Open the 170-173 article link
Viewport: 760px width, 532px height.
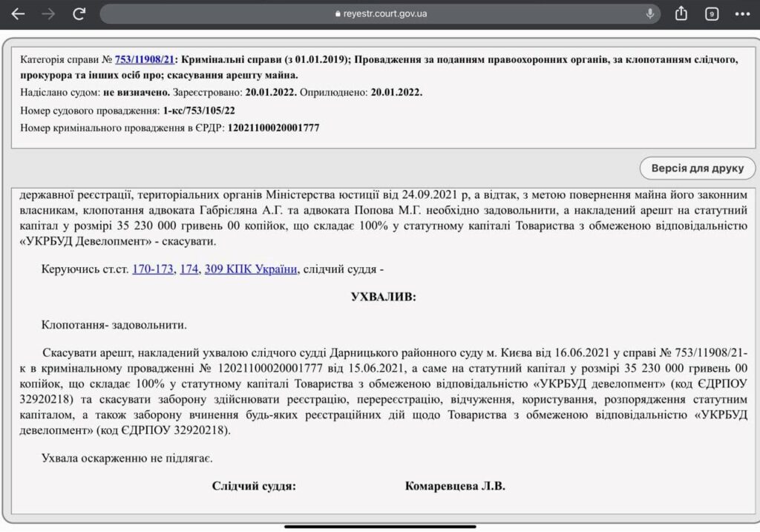[153, 269]
